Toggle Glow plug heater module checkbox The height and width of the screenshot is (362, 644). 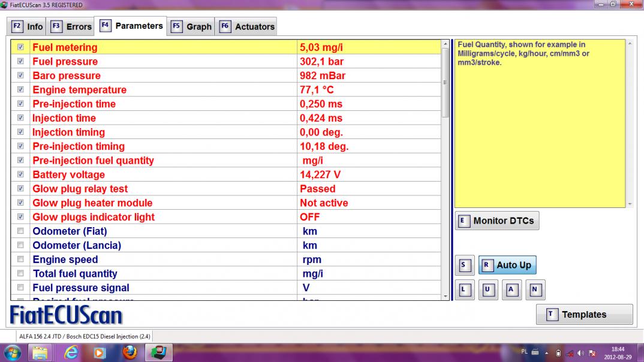point(20,203)
